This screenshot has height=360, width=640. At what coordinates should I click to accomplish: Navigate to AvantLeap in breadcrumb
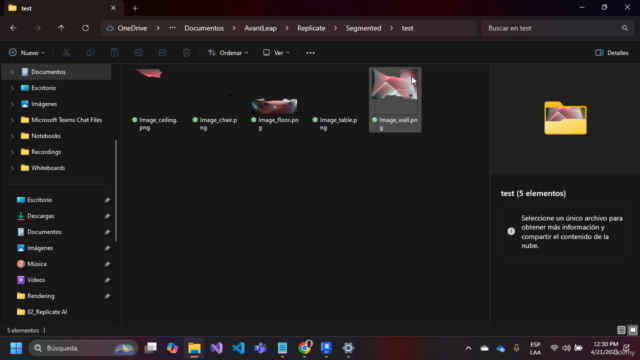click(x=260, y=28)
